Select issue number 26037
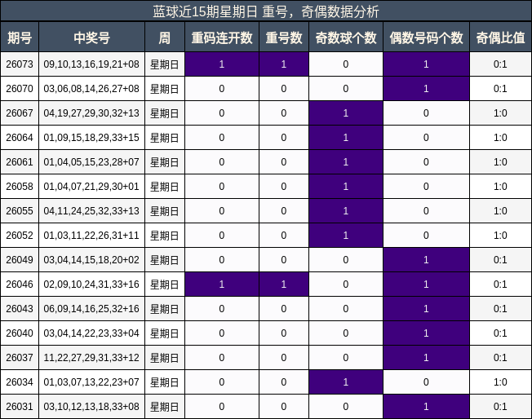532x419 pixels. [x=20, y=357]
